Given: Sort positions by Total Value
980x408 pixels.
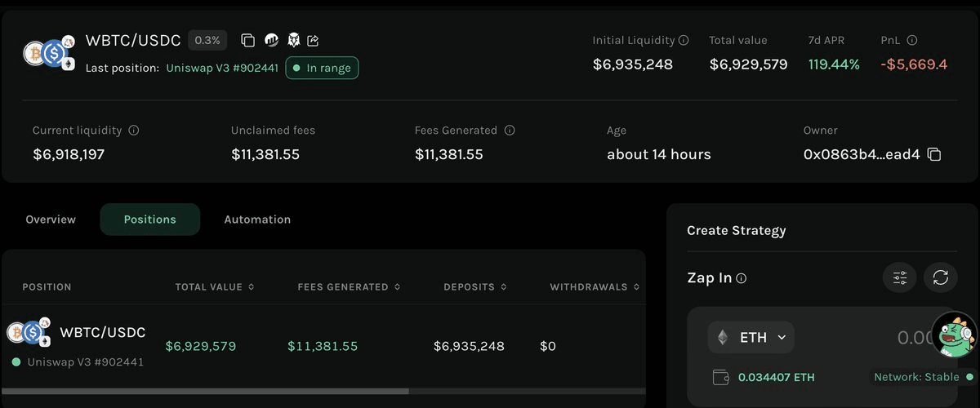Looking at the screenshot, I should 215,287.
